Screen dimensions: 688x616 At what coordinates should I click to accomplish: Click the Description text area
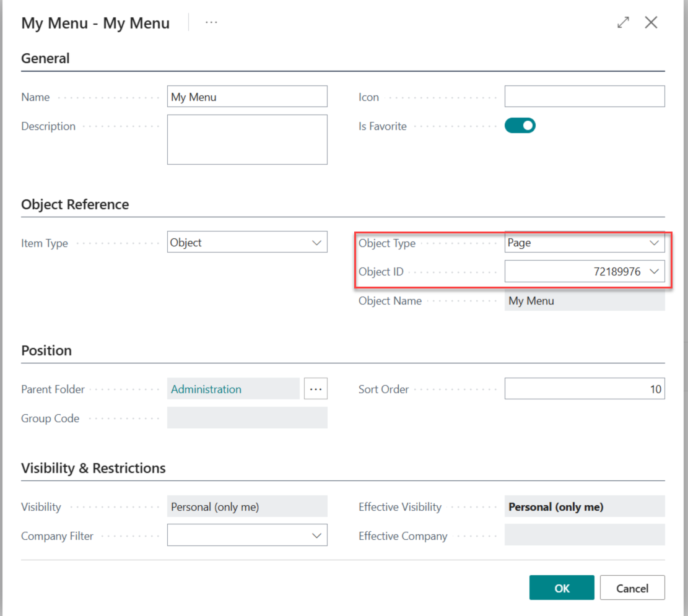[247, 139]
